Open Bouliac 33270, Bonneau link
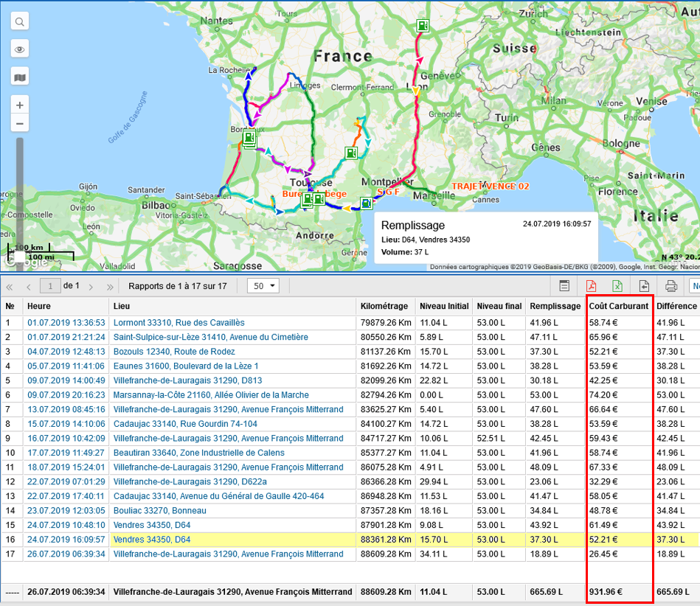 (x=160, y=510)
